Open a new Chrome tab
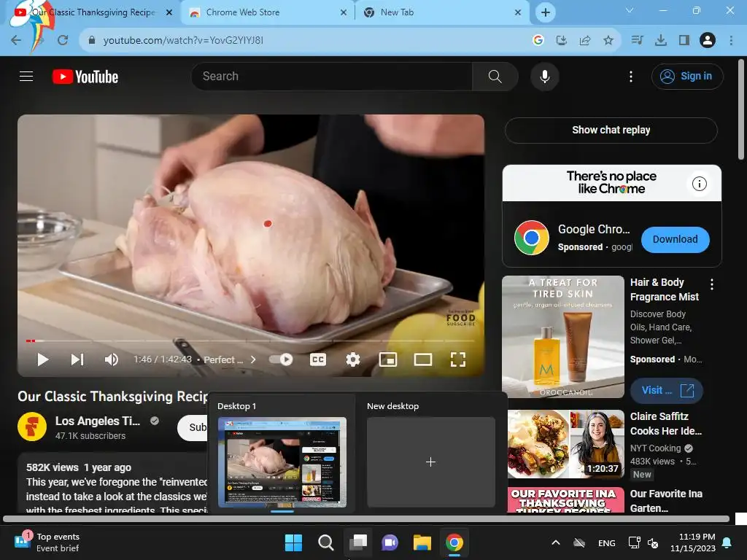Image resolution: width=747 pixels, height=560 pixels. (x=546, y=12)
